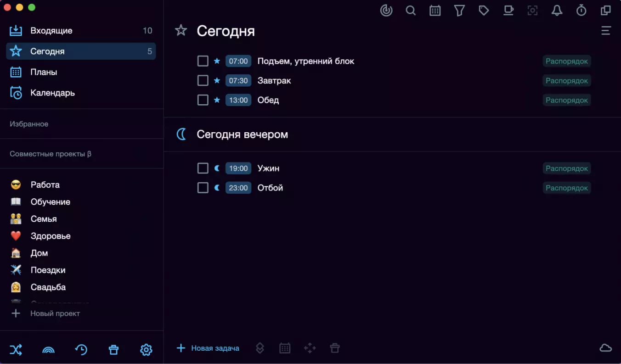The image size is (621, 364).
Task: Click Новая задача button
Action: (208, 348)
